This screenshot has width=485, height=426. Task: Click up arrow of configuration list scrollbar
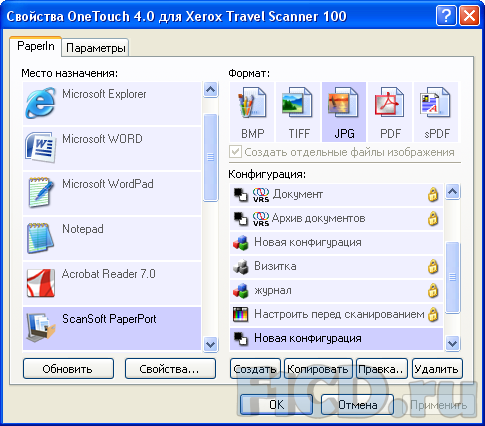pyautogui.click(x=453, y=191)
